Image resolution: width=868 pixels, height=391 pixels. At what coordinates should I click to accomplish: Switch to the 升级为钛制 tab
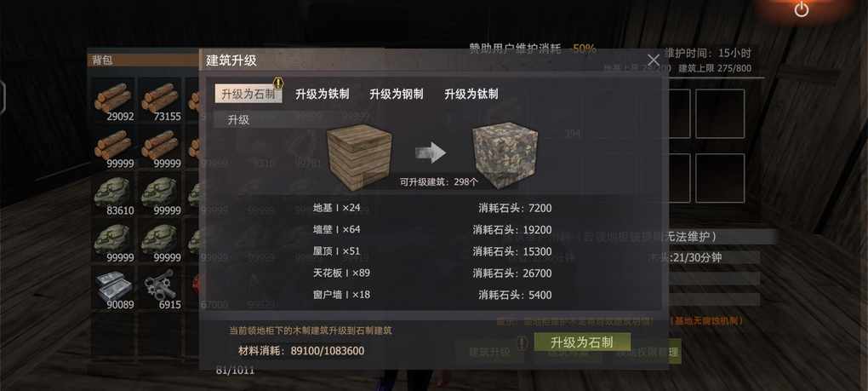point(471,95)
